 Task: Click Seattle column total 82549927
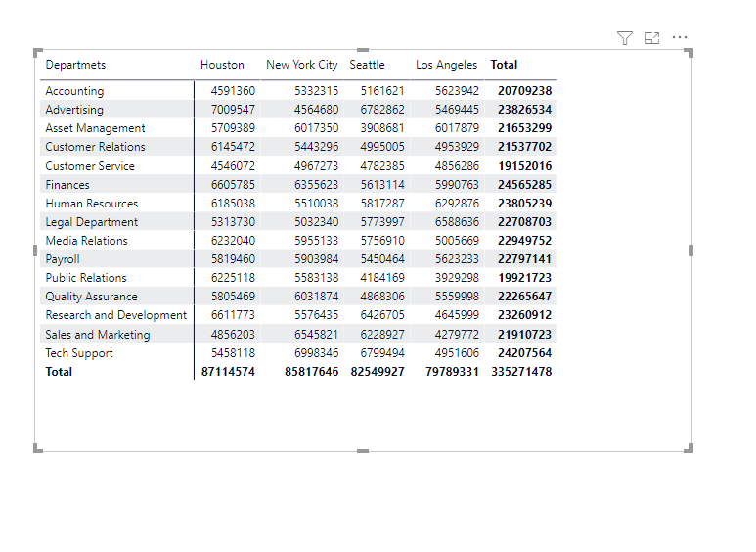tap(378, 372)
